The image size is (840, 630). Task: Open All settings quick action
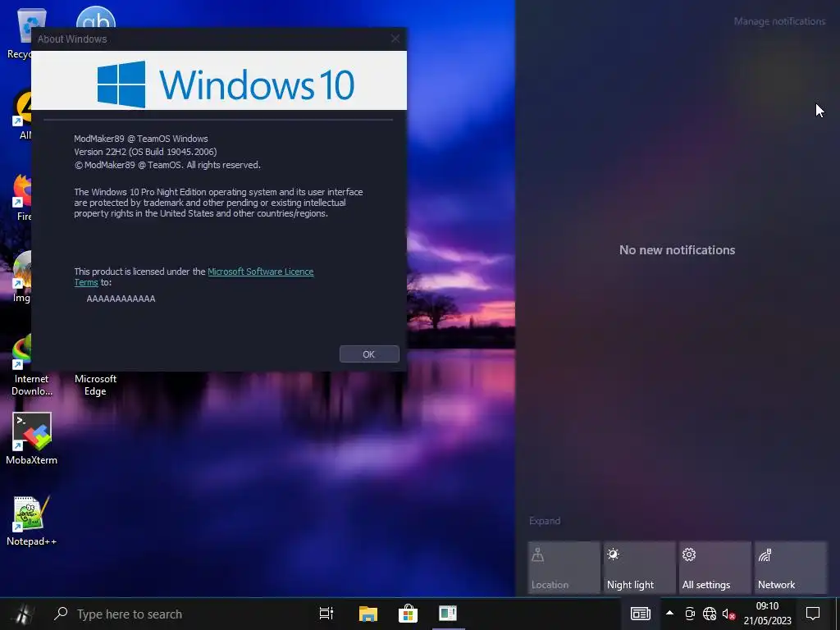714,568
